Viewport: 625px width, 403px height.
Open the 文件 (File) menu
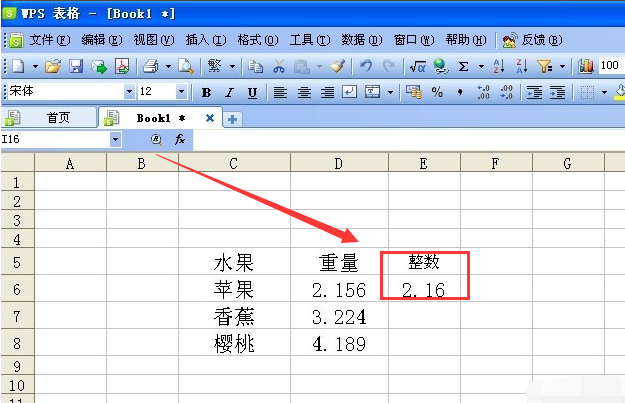pyautogui.click(x=50, y=40)
